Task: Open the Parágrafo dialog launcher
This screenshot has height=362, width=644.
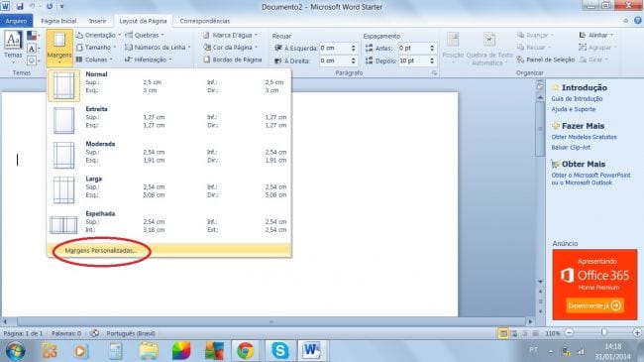Action: 434,72
